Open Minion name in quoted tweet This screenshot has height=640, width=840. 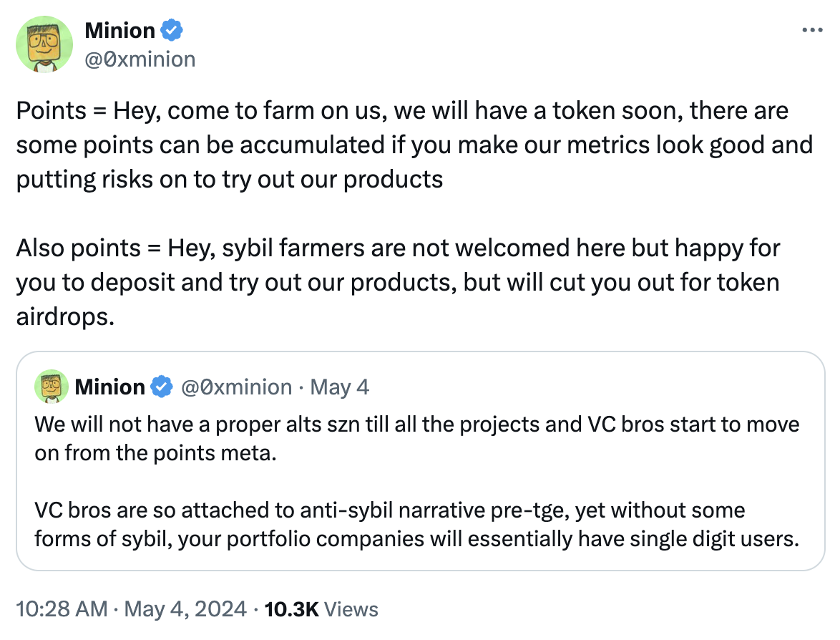click(x=109, y=387)
